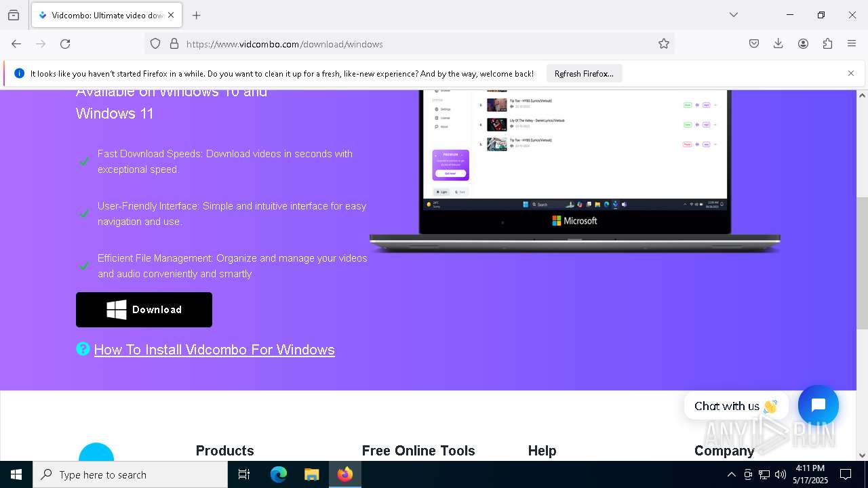The width and height of the screenshot is (868, 488).
Task: Click the Help footer heading
Action: click(542, 451)
